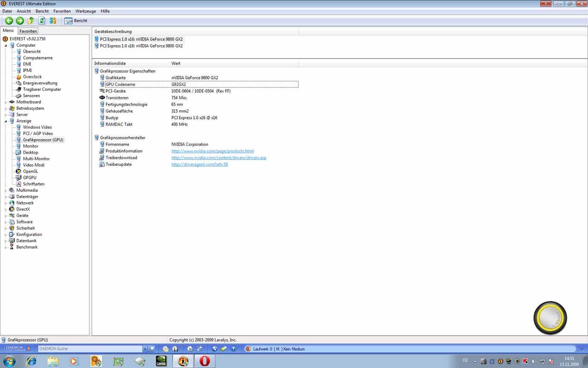Select Video Modi in the tree
Image resolution: width=588 pixels, height=368 pixels.
pyautogui.click(x=34, y=165)
